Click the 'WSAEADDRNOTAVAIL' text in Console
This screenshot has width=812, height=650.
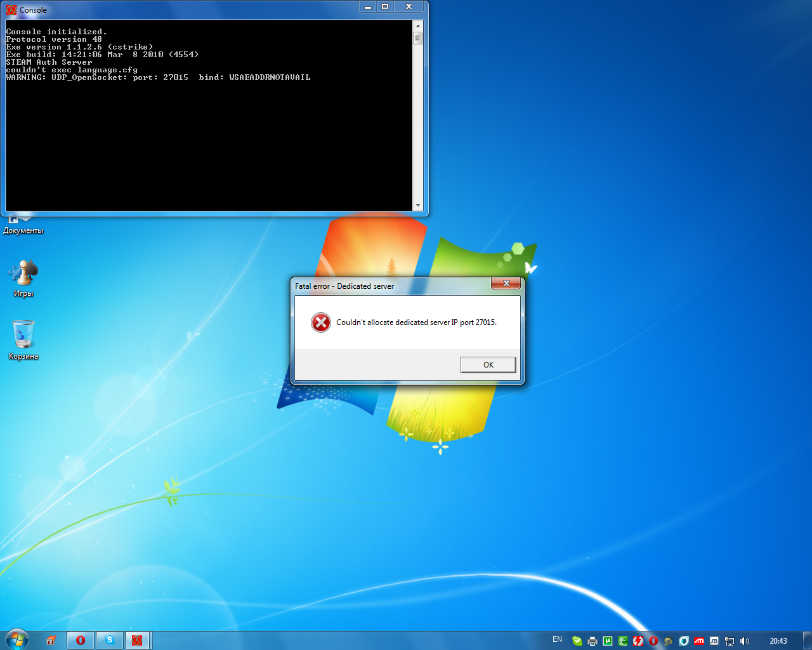click(x=270, y=77)
